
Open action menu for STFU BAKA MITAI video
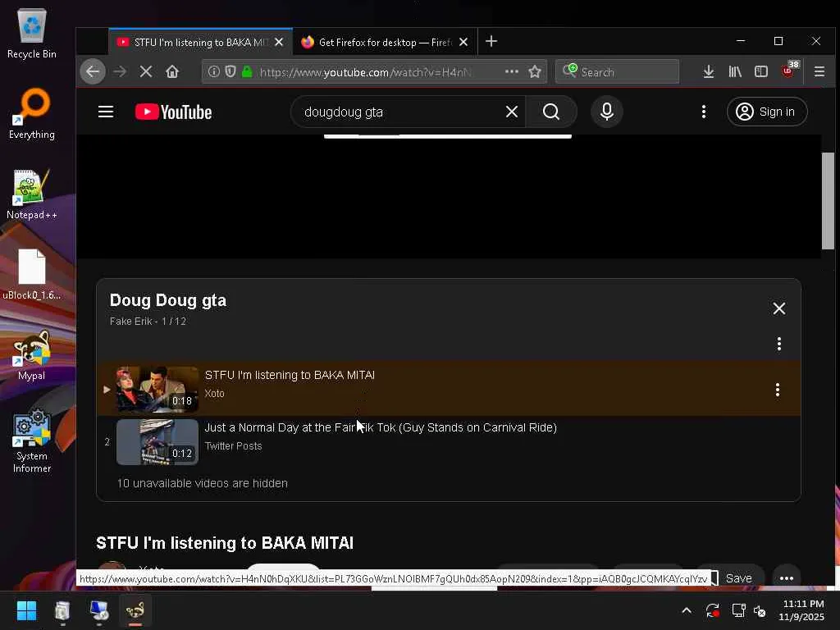click(x=778, y=390)
